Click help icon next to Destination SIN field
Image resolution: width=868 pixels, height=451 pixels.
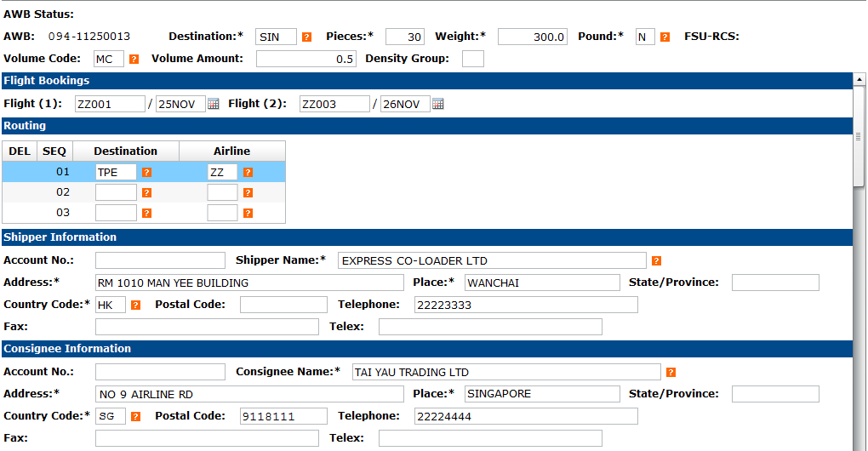(x=307, y=37)
